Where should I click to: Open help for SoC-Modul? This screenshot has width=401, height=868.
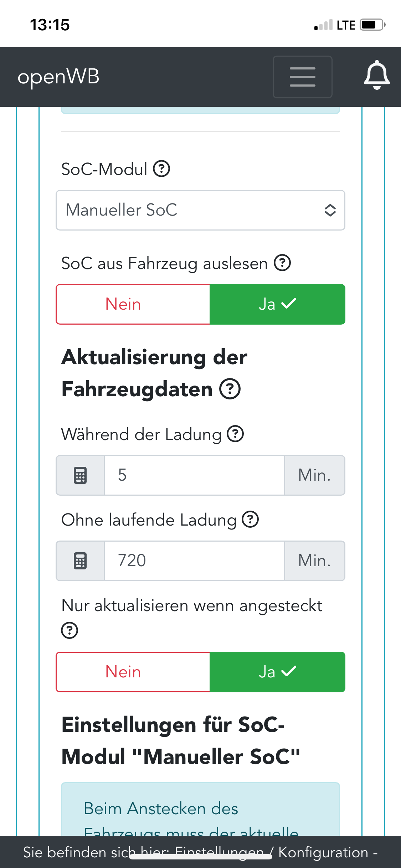click(x=161, y=169)
